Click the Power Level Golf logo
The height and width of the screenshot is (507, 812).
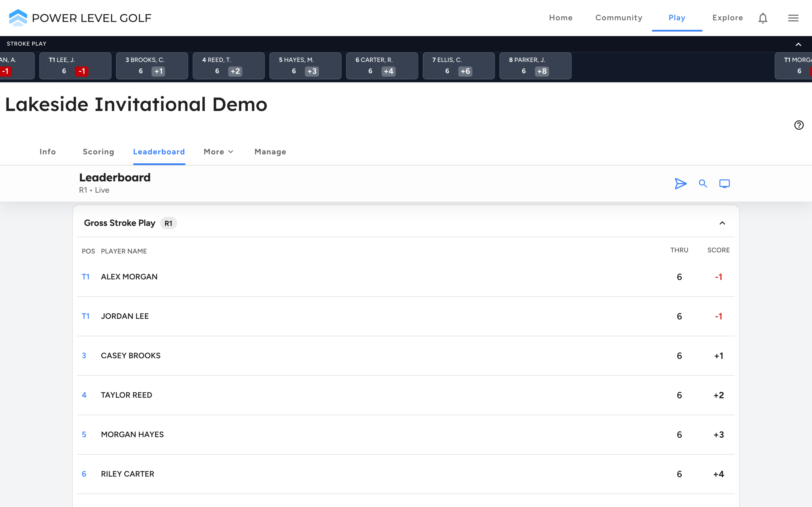pyautogui.click(x=80, y=18)
